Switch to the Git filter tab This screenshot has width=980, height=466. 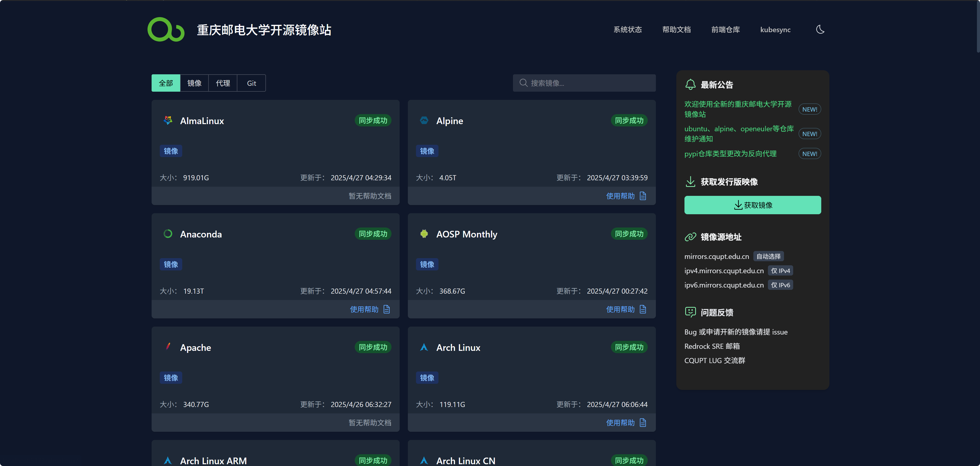251,83
